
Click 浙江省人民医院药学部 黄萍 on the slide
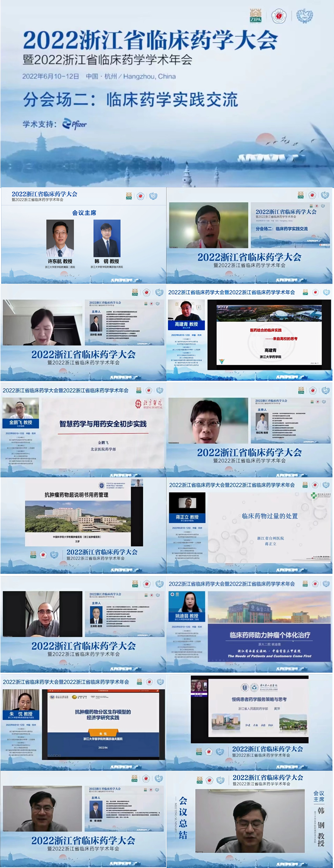point(259,709)
